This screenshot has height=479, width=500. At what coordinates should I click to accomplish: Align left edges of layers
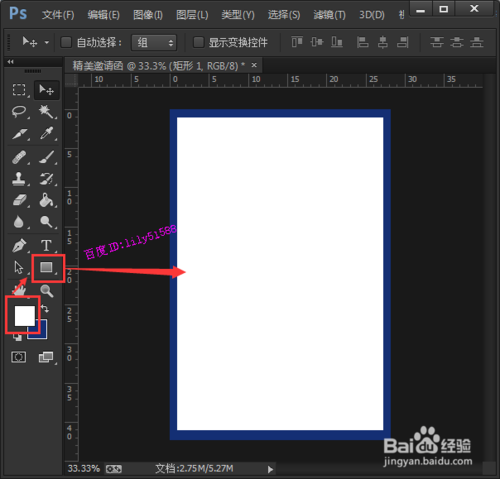[362, 42]
